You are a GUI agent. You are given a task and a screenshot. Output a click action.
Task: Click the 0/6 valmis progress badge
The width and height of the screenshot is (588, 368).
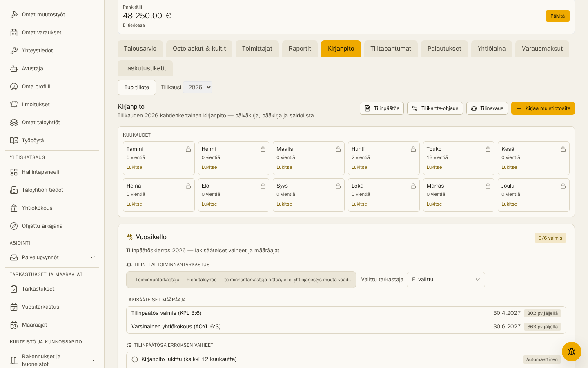(550, 238)
